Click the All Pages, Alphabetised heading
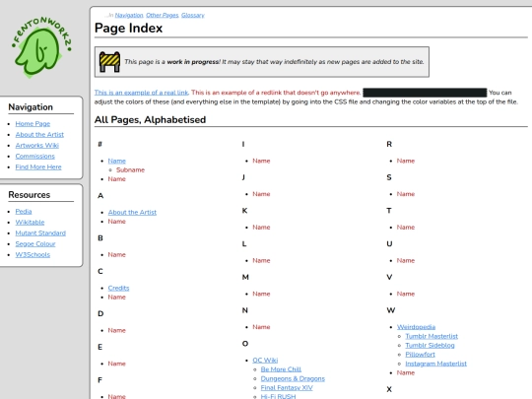 [x=150, y=120]
